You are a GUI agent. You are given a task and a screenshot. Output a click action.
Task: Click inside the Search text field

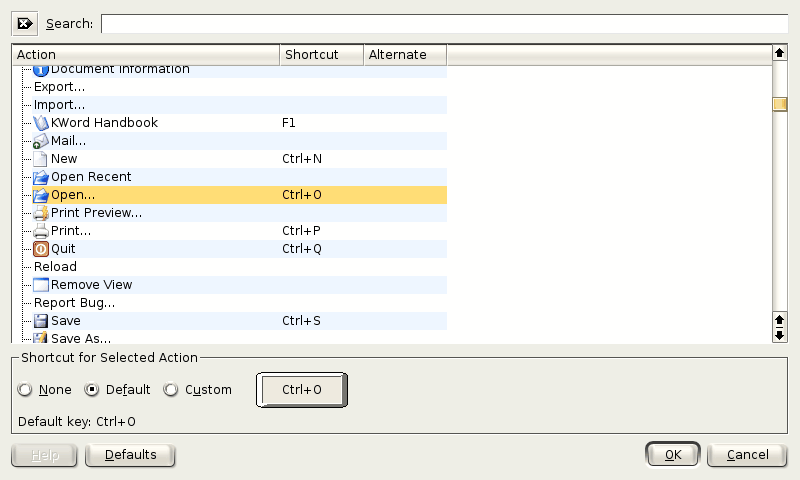pyautogui.click(x=443, y=23)
